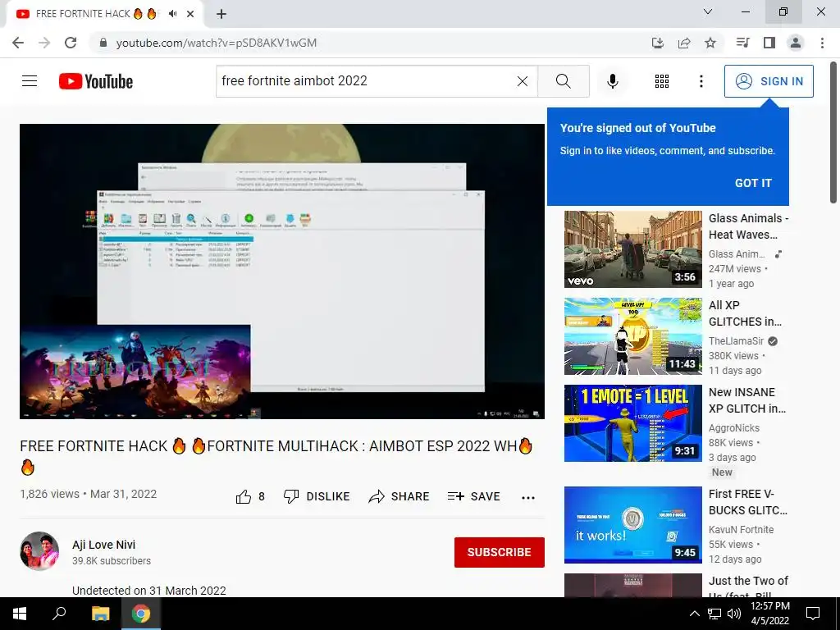The height and width of the screenshot is (630, 840).
Task: Clear the search box with X
Action: click(x=523, y=81)
